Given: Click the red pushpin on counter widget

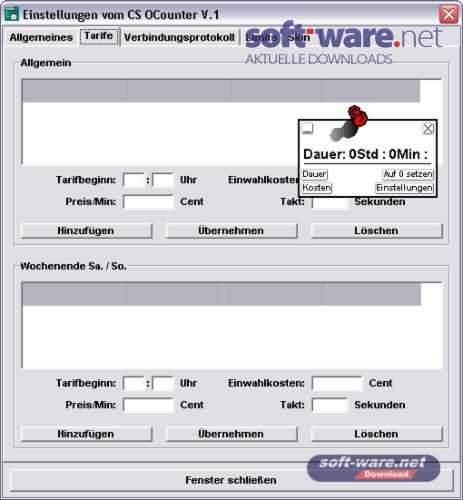Looking at the screenshot, I should point(358,115).
